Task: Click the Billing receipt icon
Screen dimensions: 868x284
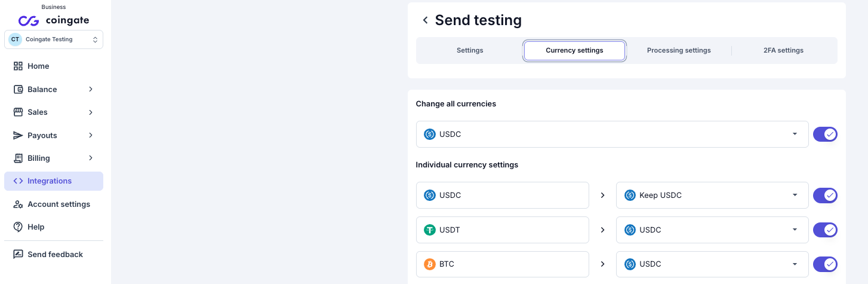Action: (18, 158)
